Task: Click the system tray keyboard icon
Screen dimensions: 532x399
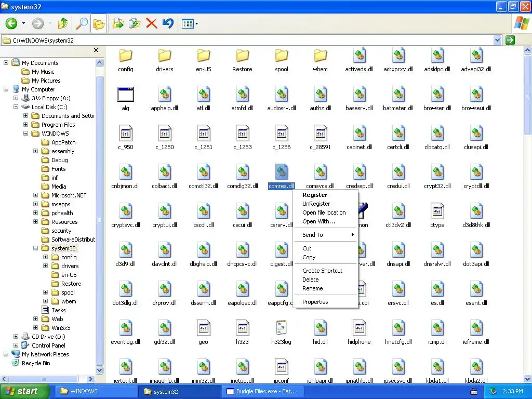Action: click(x=474, y=392)
